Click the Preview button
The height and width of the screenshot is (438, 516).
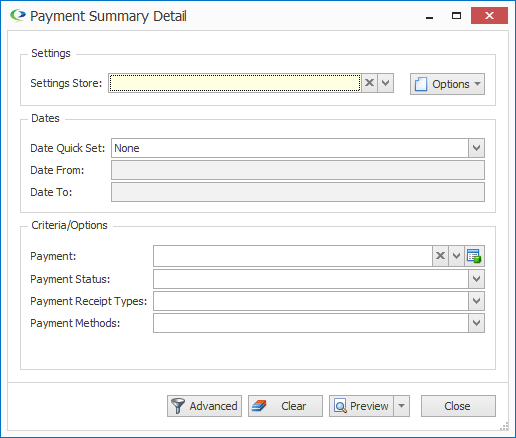(x=361, y=406)
